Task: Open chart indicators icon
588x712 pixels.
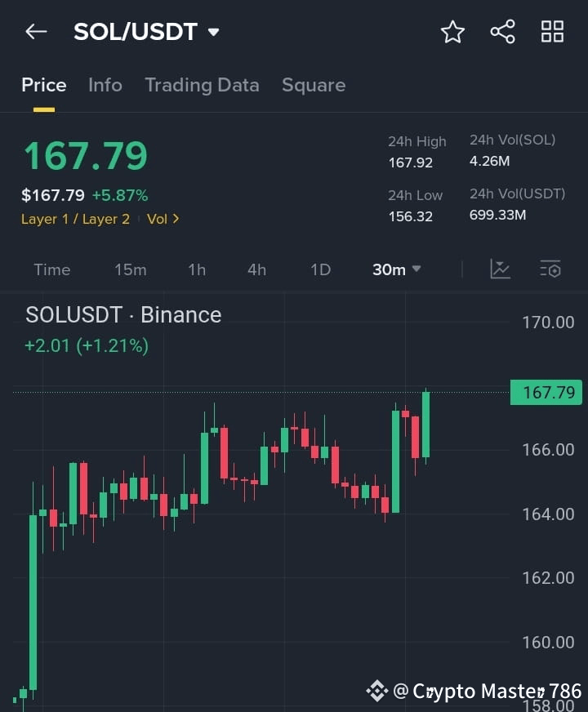Action: coord(501,269)
